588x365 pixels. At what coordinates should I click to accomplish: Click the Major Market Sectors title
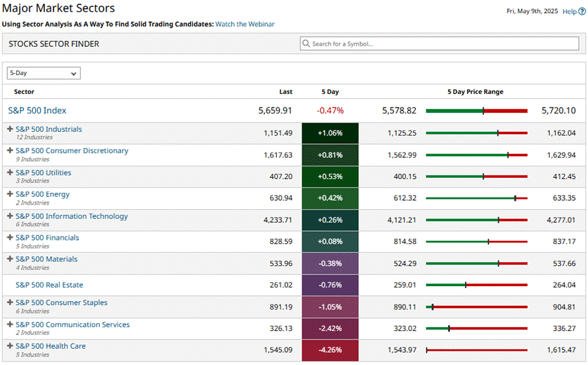pyautogui.click(x=59, y=8)
